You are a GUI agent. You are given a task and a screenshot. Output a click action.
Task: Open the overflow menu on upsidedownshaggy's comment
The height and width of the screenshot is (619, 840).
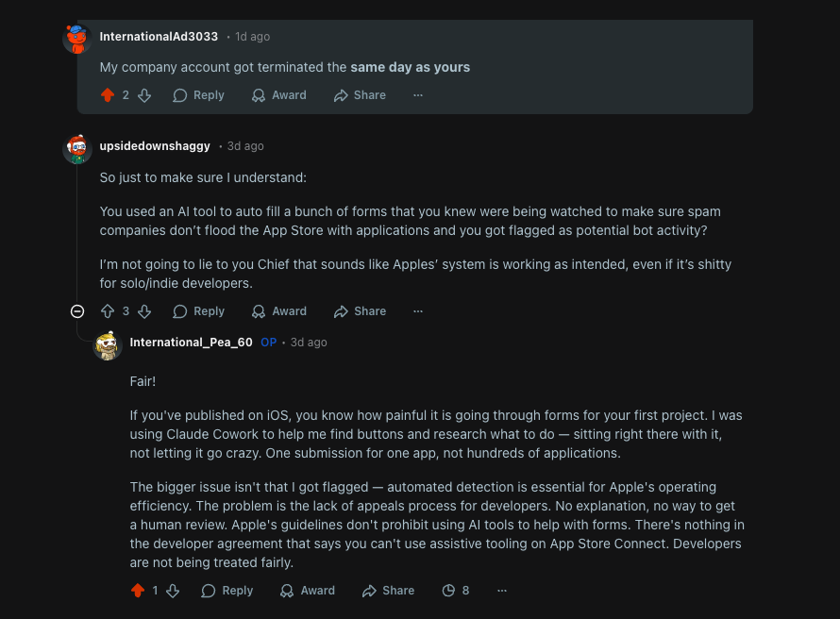click(418, 310)
